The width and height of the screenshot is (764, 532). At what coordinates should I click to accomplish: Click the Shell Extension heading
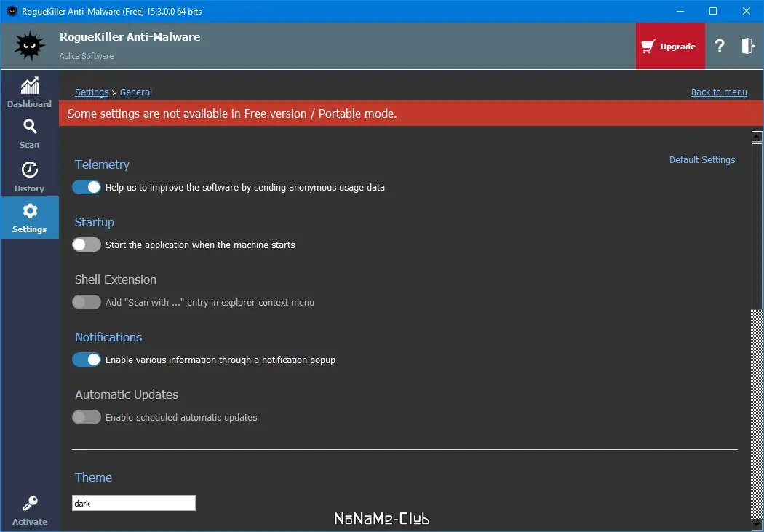(x=116, y=279)
